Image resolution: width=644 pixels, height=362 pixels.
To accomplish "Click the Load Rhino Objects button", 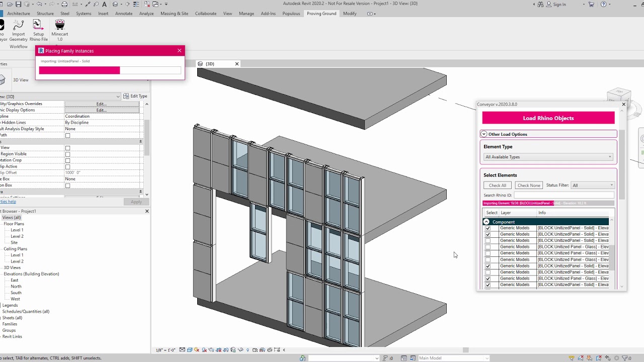I will click(x=548, y=118).
